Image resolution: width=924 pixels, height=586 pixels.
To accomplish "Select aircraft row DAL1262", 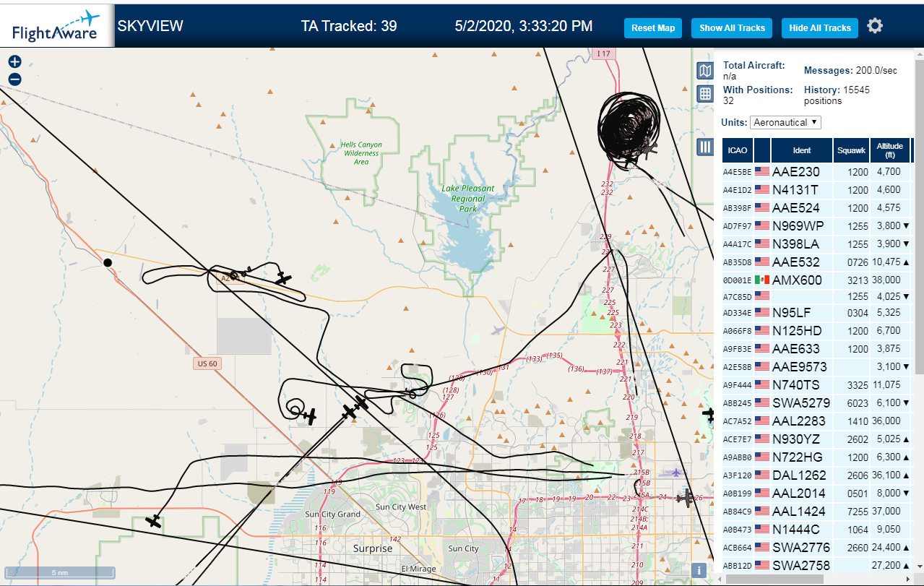I will [x=816, y=475].
